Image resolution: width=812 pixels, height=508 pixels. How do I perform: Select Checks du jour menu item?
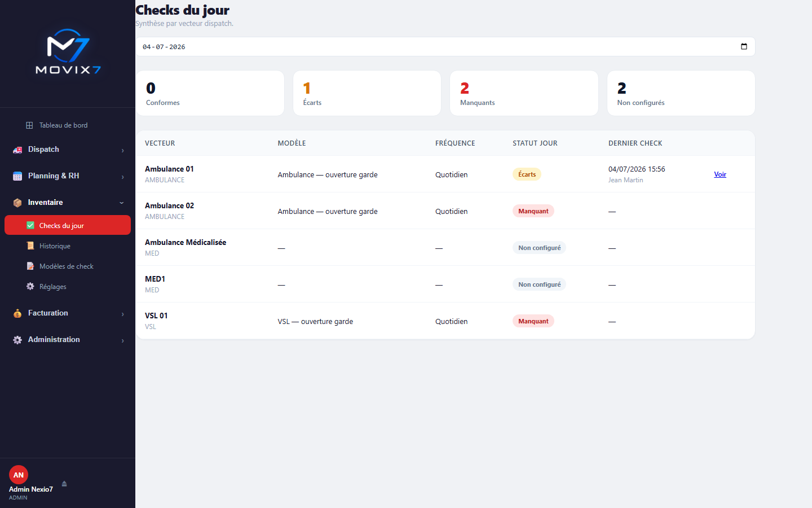pos(68,225)
